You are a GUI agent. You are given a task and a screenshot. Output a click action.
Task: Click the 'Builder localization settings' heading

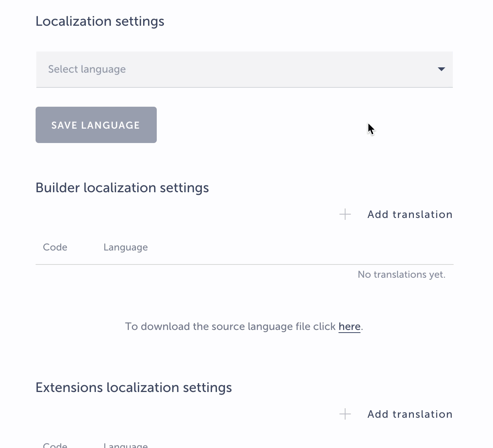[x=122, y=188]
